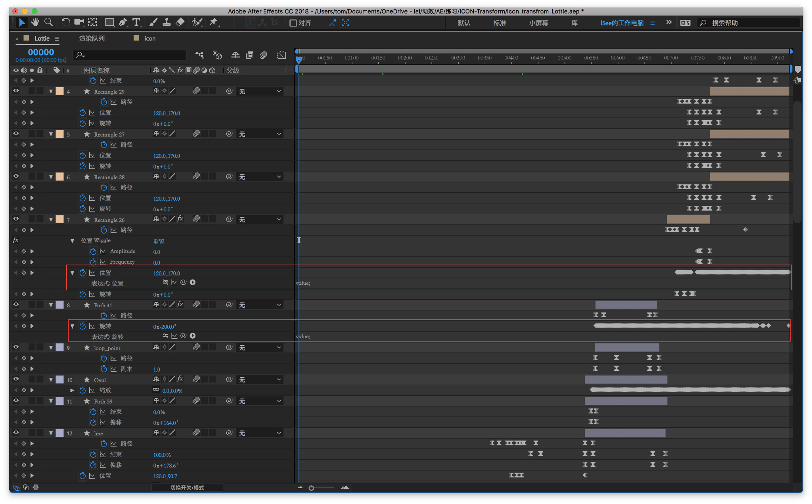Click the 切换开关/模式 button
Viewport: 812px width, 504px height.
pyautogui.click(x=187, y=488)
